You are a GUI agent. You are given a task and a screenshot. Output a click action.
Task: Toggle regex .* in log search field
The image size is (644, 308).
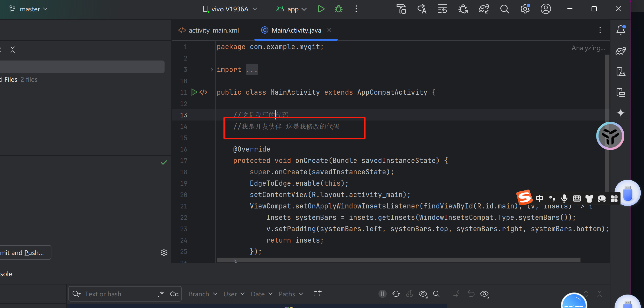pos(161,294)
